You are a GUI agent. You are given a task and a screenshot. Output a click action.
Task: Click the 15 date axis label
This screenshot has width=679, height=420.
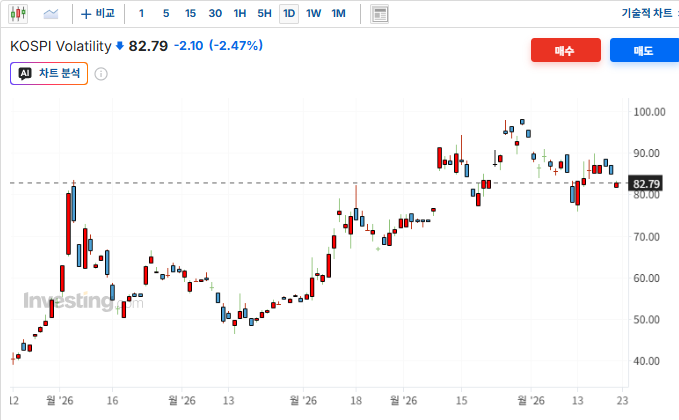pyautogui.click(x=462, y=401)
